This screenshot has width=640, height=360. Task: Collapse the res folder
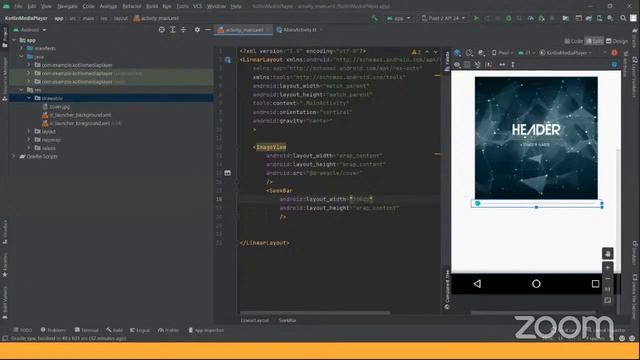[22, 90]
